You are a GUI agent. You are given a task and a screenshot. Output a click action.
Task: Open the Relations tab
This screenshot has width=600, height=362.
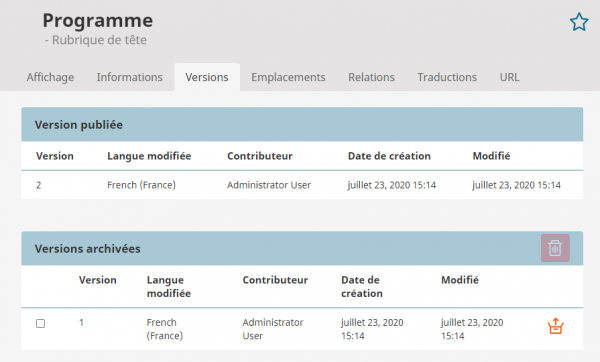(371, 77)
